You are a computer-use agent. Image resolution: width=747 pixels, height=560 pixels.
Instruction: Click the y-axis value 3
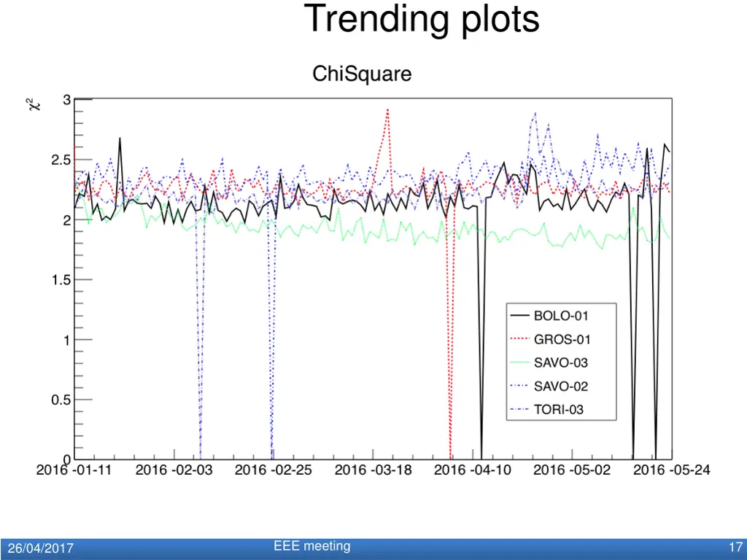pyautogui.click(x=66, y=100)
